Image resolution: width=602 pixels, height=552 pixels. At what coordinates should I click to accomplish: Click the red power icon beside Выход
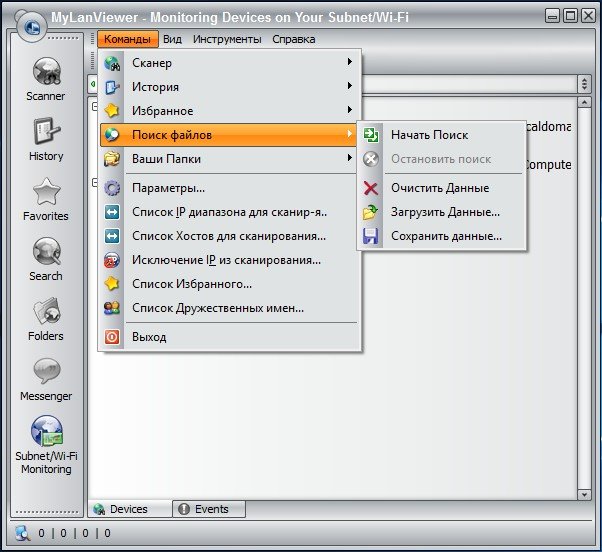click(x=112, y=337)
